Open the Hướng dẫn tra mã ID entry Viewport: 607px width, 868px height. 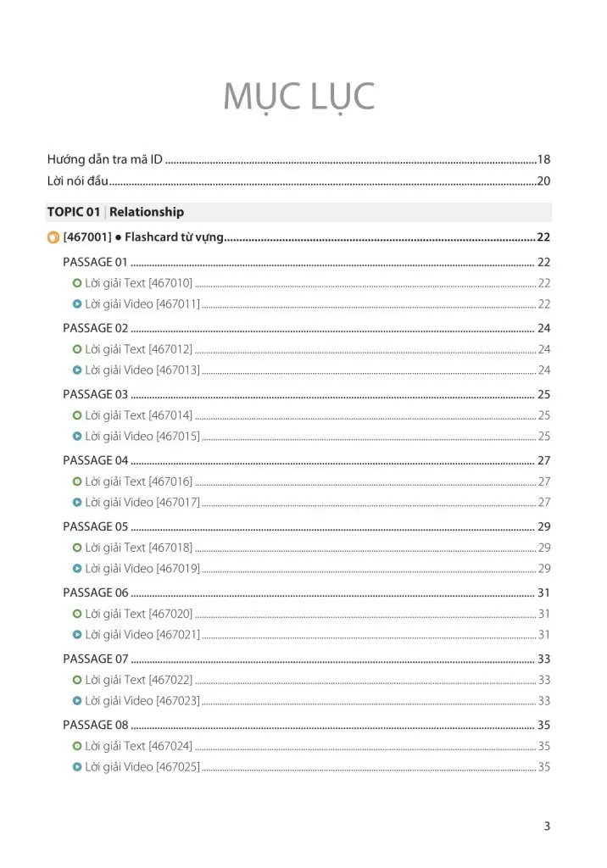pyautogui.click(x=105, y=159)
